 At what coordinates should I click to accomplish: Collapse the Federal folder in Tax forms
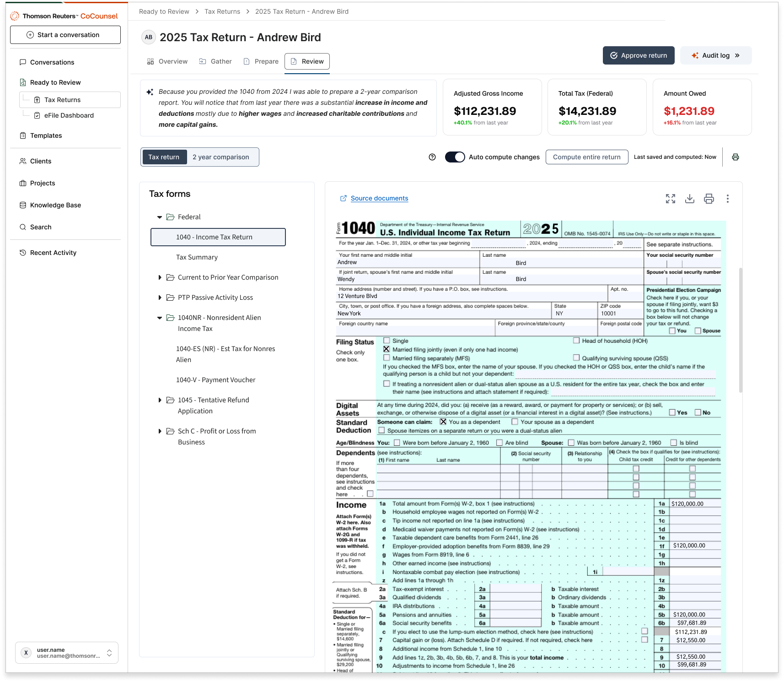pyautogui.click(x=160, y=217)
